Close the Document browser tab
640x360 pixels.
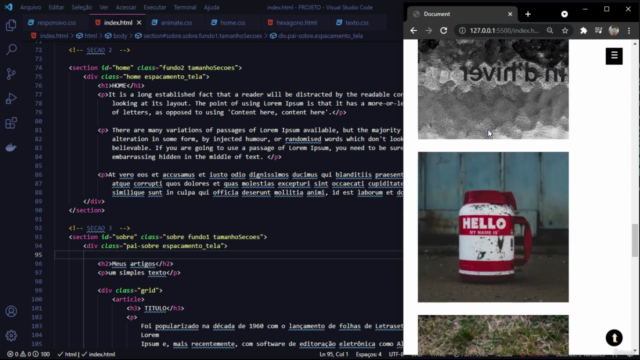(x=510, y=14)
